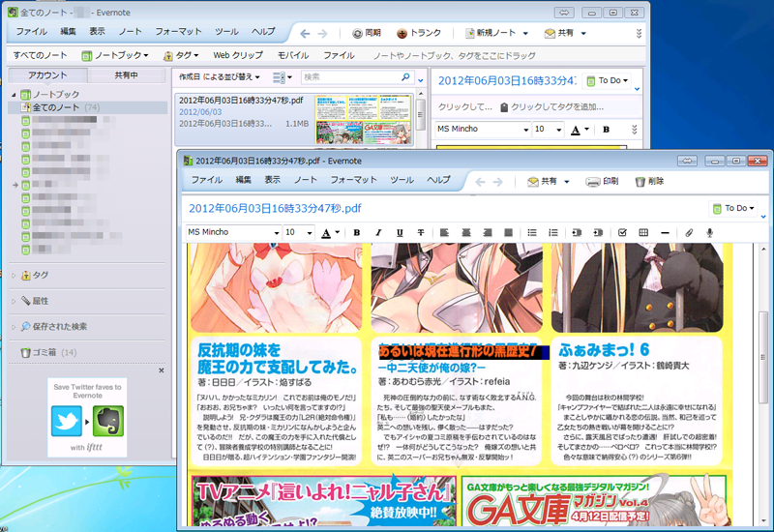Viewport: 774px width, 532px height.
Task: Click クリックしてタグを追加 to add tag
Action: [x=556, y=106]
